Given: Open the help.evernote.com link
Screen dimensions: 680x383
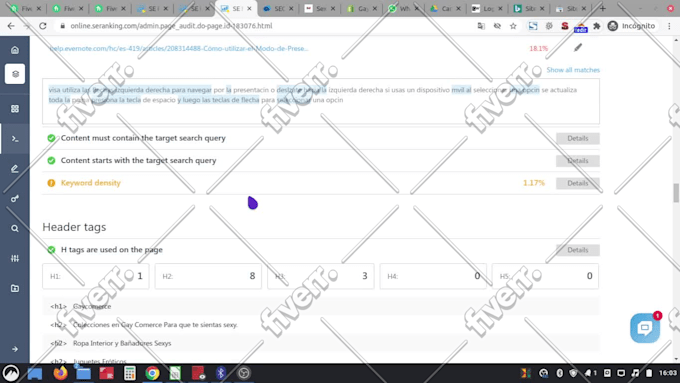Looking at the screenshot, I should [x=179, y=48].
